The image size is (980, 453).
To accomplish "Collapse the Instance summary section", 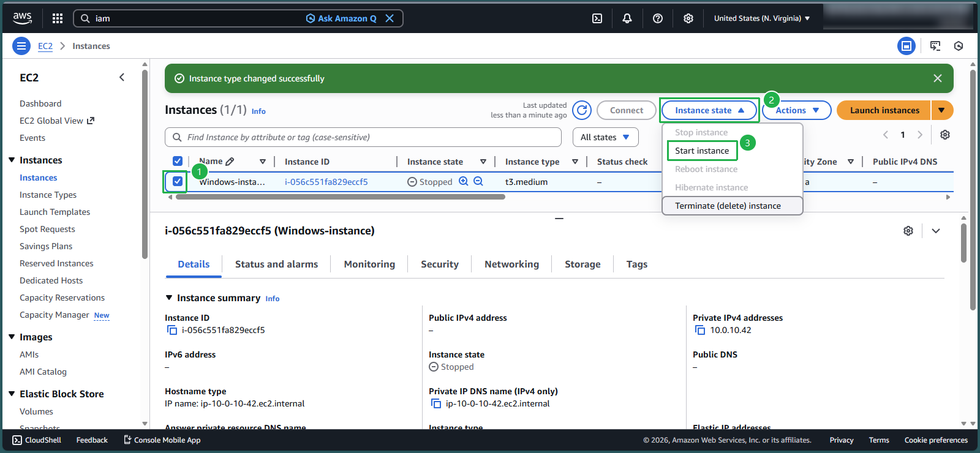I will (169, 298).
